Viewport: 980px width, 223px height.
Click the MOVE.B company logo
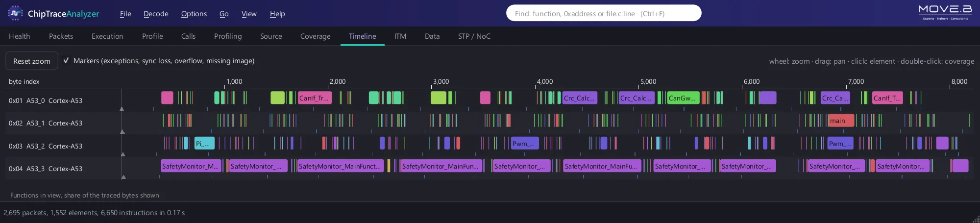pyautogui.click(x=945, y=12)
